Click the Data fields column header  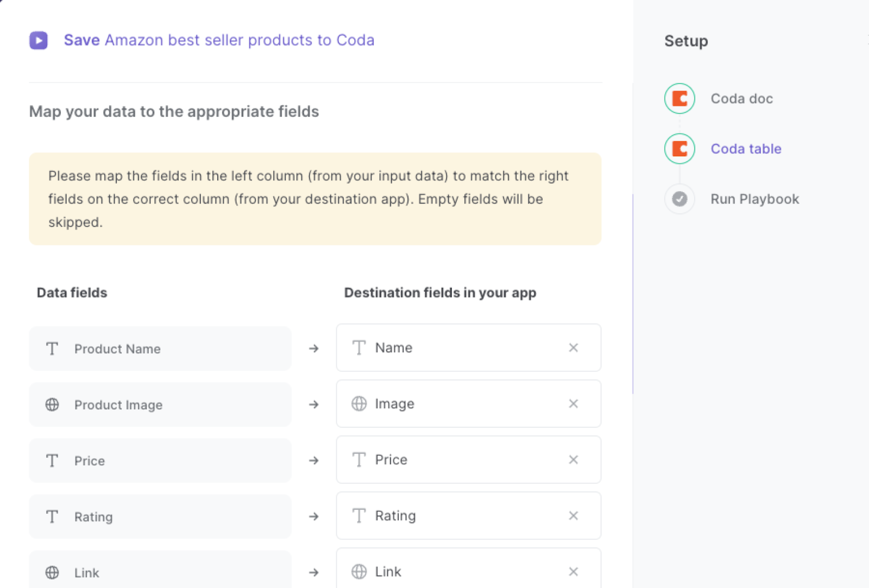click(72, 293)
